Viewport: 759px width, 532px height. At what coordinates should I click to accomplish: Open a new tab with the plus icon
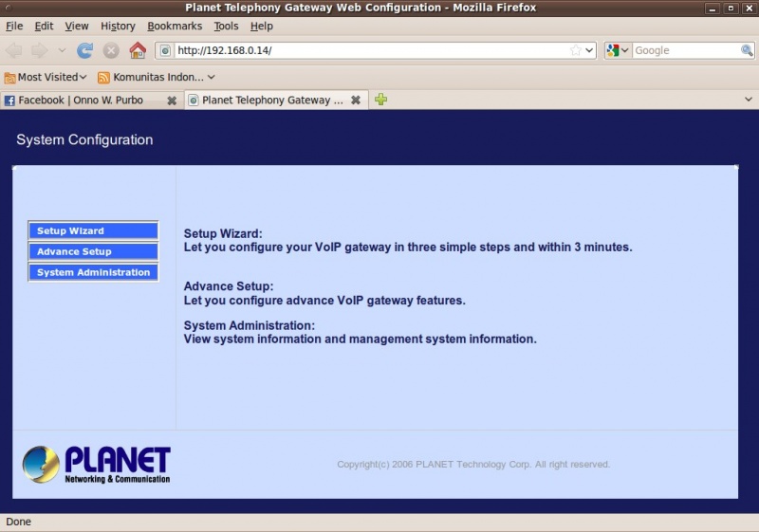click(x=381, y=100)
